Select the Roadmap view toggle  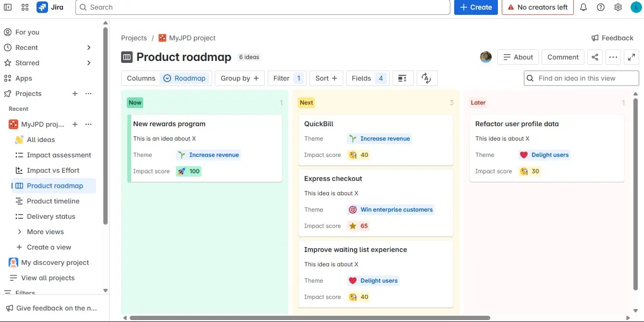[x=185, y=78]
